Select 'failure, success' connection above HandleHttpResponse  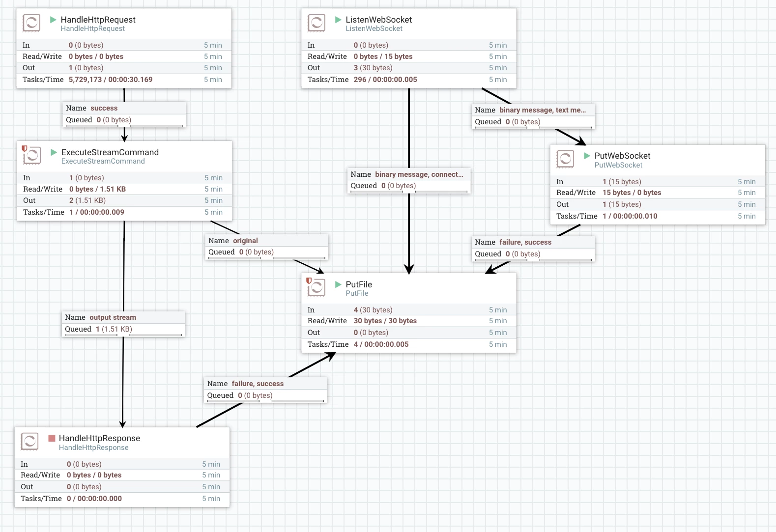pos(266,390)
